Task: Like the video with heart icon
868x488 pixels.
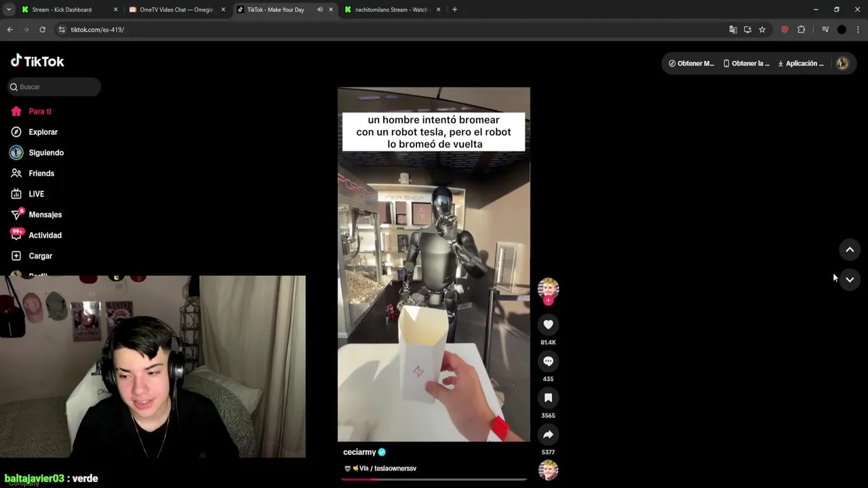Action: pos(548,325)
